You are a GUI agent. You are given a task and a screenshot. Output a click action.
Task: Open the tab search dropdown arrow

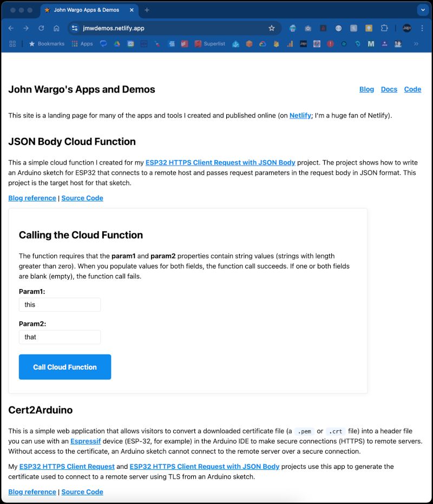pyautogui.click(x=423, y=10)
